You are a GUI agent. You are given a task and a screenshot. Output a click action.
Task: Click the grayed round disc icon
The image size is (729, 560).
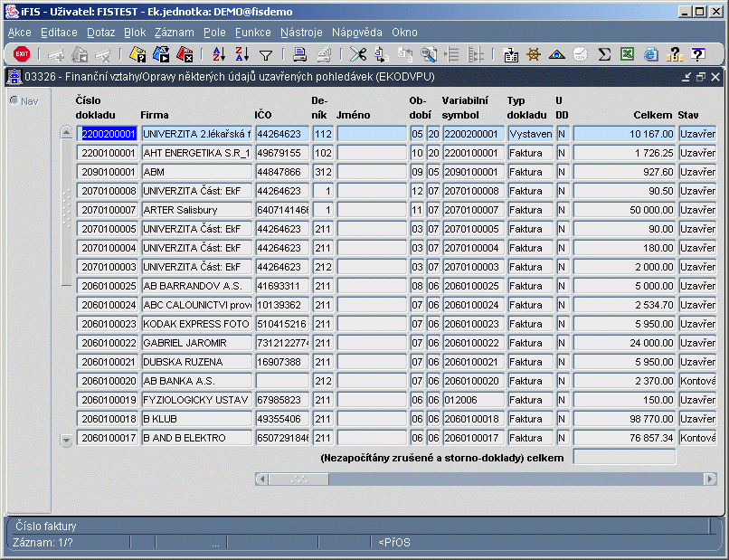581,54
